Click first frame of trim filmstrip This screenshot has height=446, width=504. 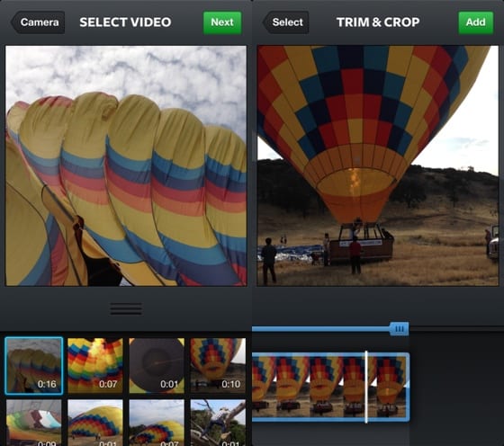tap(265, 387)
